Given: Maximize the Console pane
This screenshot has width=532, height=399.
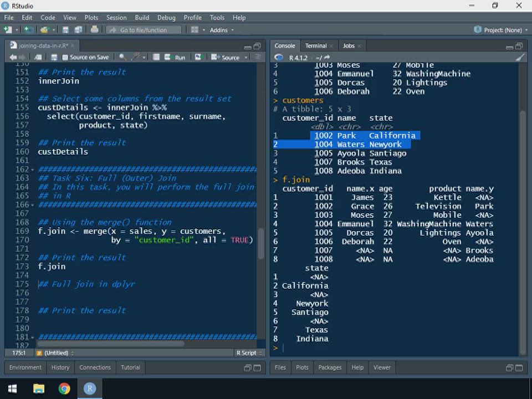Looking at the screenshot, I should click(519, 46).
